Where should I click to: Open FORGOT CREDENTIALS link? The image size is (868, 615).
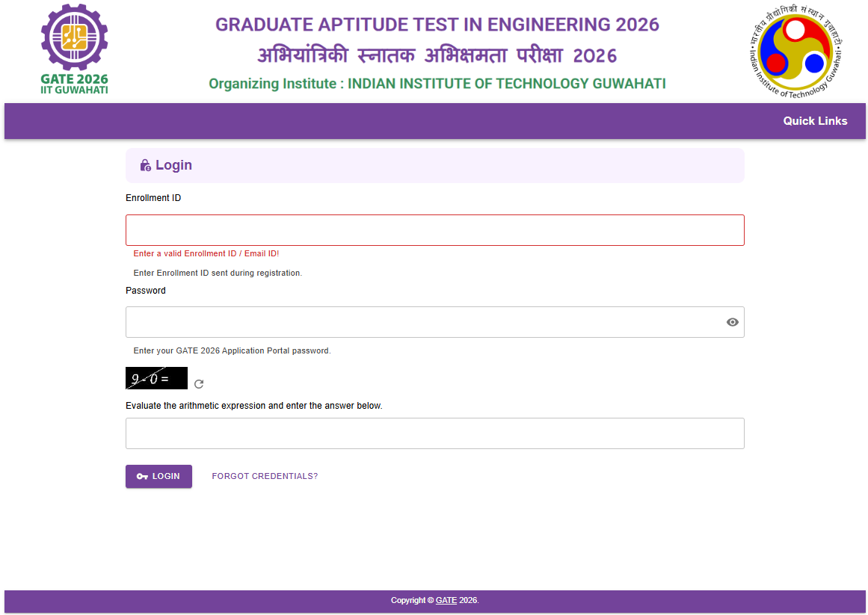point(265,476)
